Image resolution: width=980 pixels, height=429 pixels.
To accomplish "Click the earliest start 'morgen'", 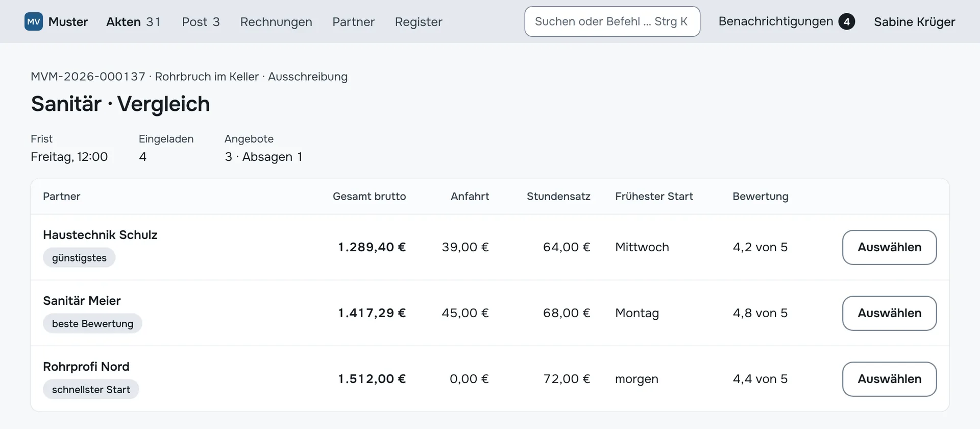I will pos(636,379).
